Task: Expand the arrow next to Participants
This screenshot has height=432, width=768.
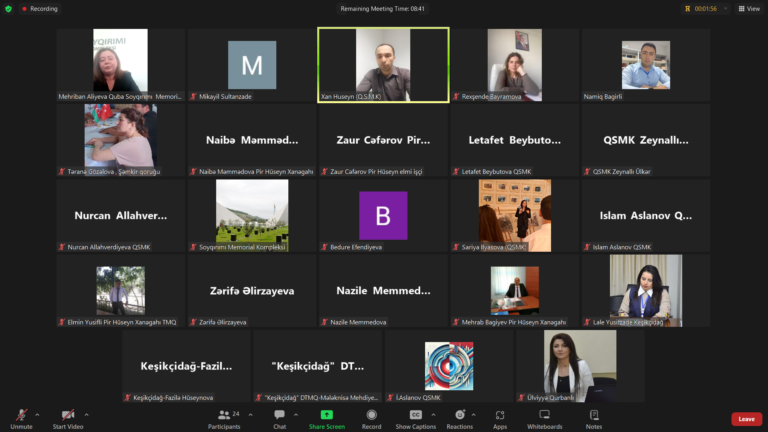Action: pos(251,415)
